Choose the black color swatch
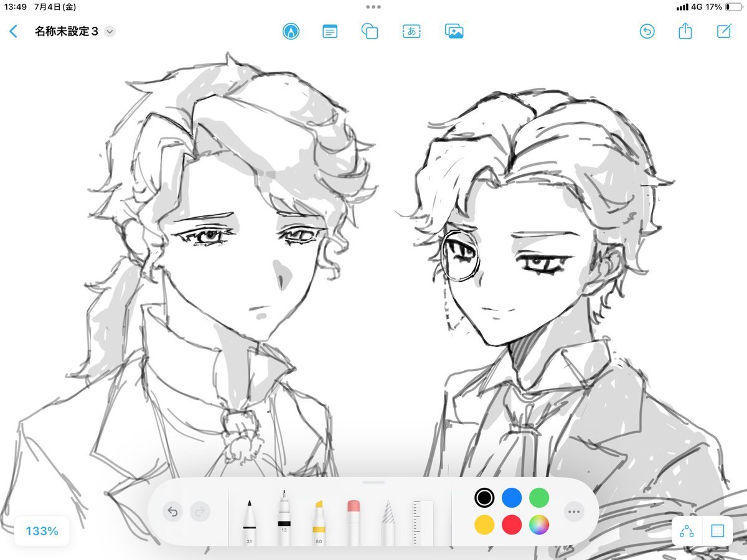This screenshot has width=747, height=560. tap(484, 497)
